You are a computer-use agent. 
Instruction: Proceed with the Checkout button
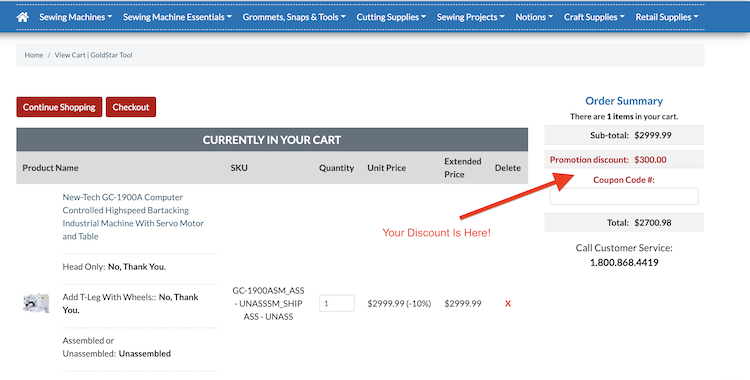click(131, 107)
